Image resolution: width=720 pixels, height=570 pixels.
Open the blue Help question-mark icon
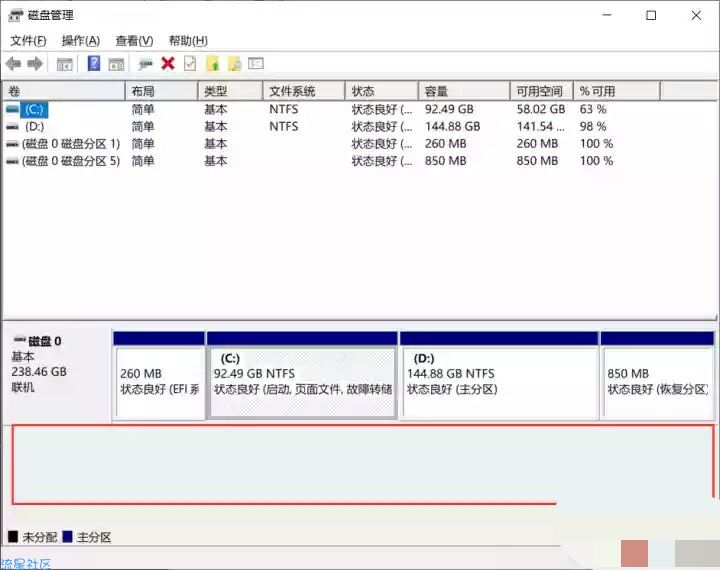tap(94, 63)
